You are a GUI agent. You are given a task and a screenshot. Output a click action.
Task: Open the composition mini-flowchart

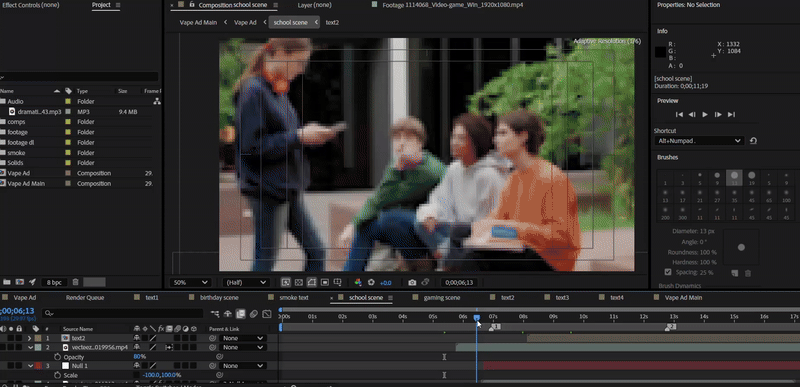[x=215, y=314]
